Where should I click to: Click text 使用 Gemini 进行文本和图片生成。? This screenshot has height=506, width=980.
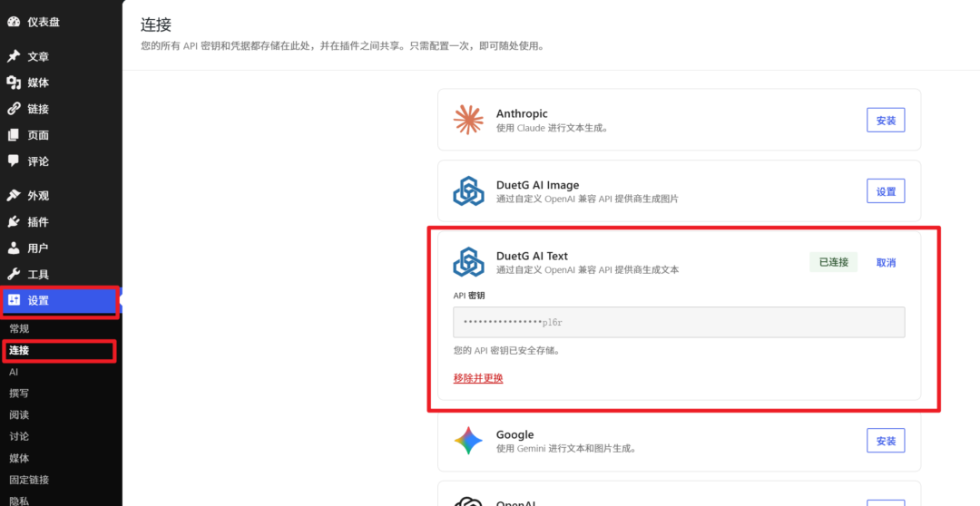point(566,449)
